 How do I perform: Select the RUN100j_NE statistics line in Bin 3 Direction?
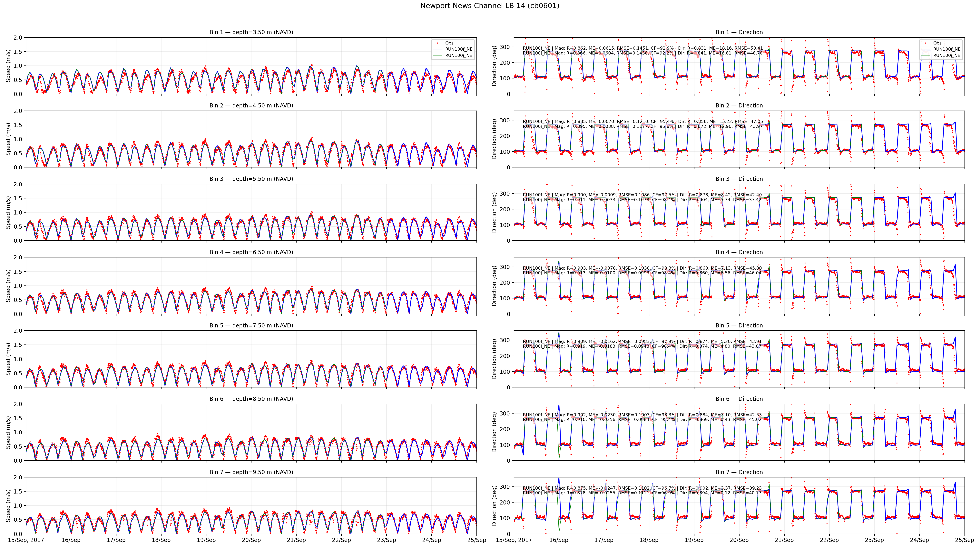(642, 200)
